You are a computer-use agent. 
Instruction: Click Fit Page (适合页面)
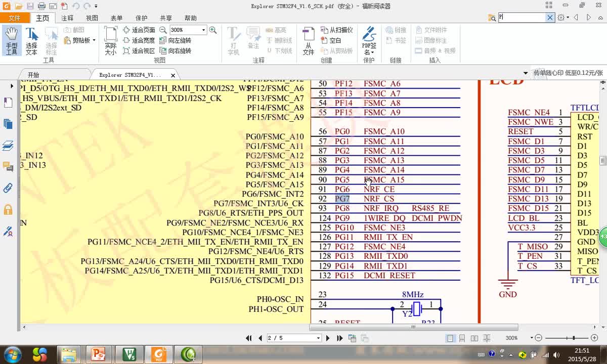point(139,30)
